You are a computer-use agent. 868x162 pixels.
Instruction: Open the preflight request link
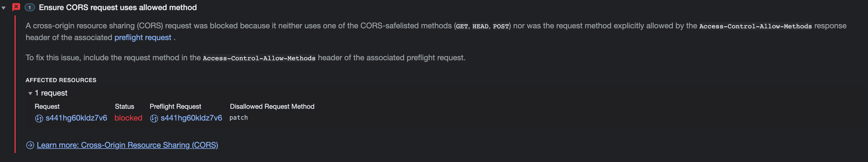(x=143, y=38)
